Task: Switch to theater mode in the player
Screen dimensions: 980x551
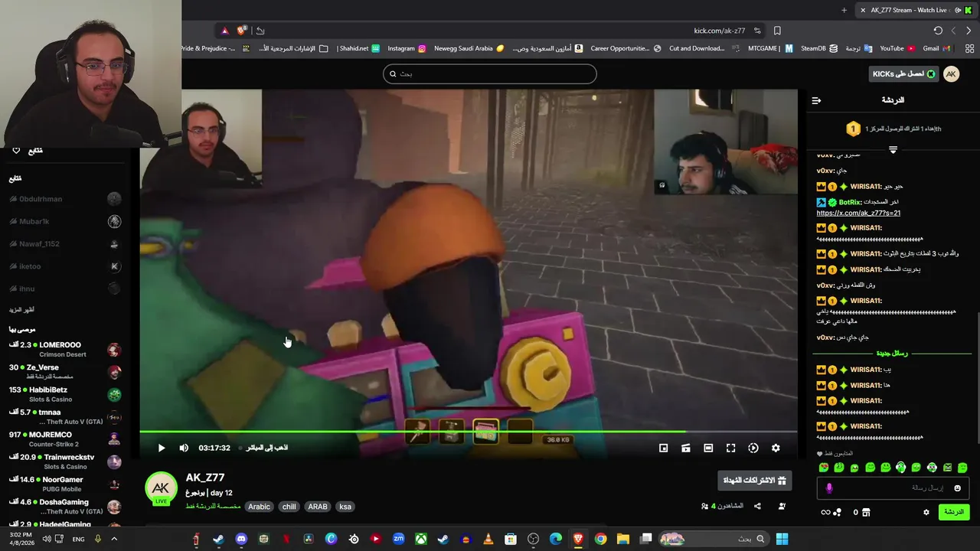Action: coord(708,448)
